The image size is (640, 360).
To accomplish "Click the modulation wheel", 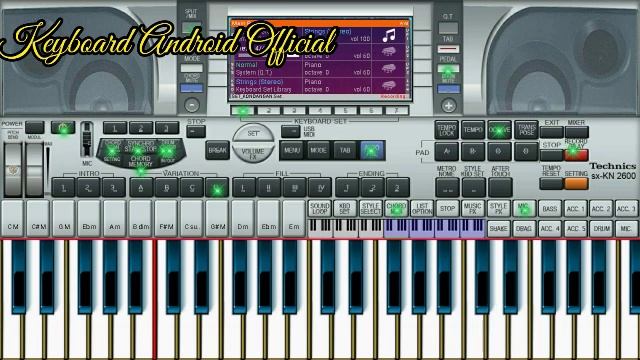I will (x=35, y=169).
